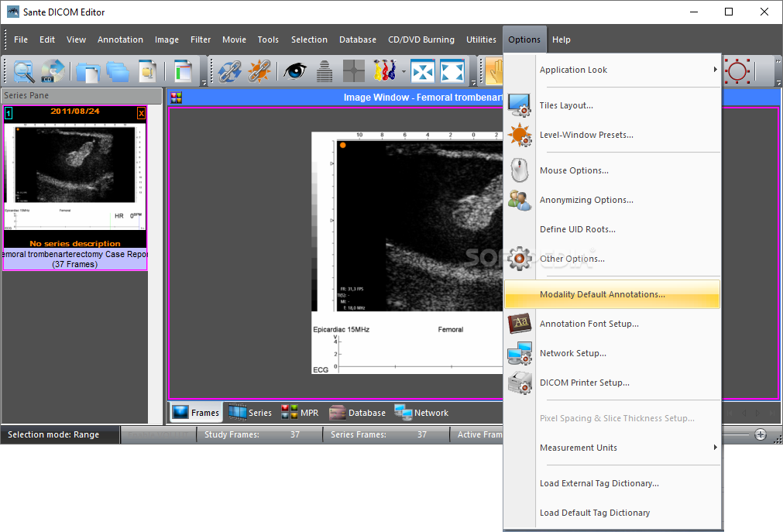Open the Filter menu
Image resolution: width=783 pixels, height=532 pixels.
pyautogui.click(x=201, y=39)
